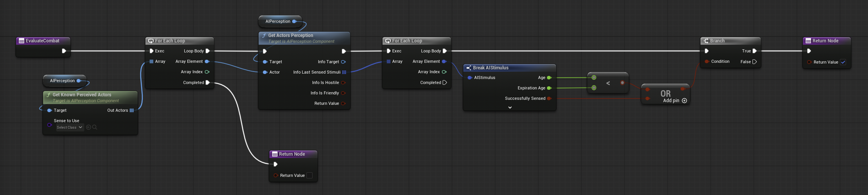Open the Select Class dropdown
Viewport: 868px width, 195px height.
(x=70, y=127)
